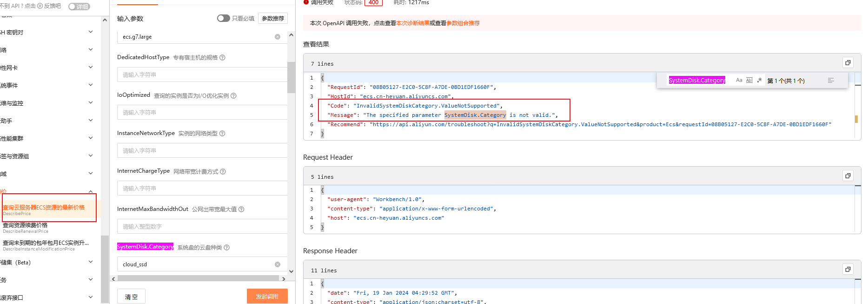Click the IoOptimized input field
This screenshot has height=304, width=868.
click(202, 112)
